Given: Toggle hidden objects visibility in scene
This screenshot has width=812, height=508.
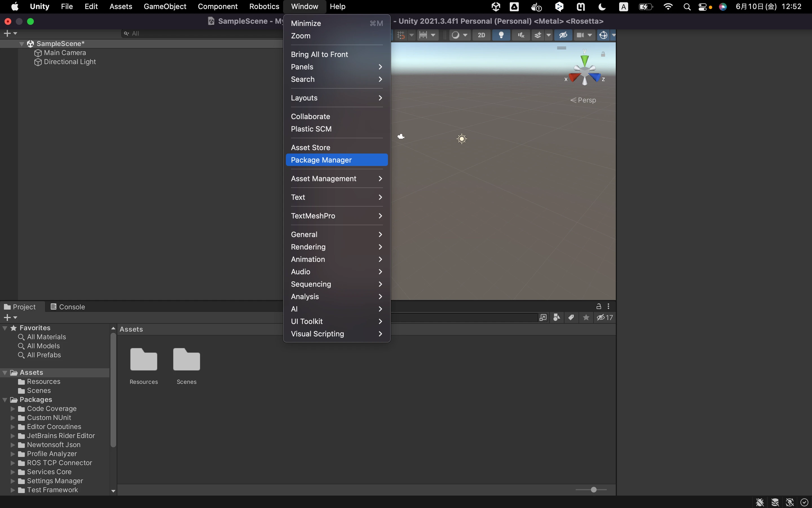Looking at the screenshot, I should point(563,35).
